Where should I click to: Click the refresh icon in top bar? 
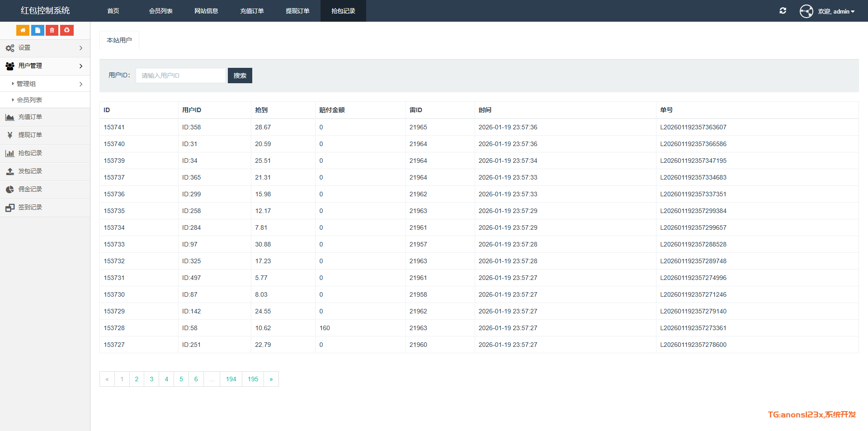coord(783,11)
